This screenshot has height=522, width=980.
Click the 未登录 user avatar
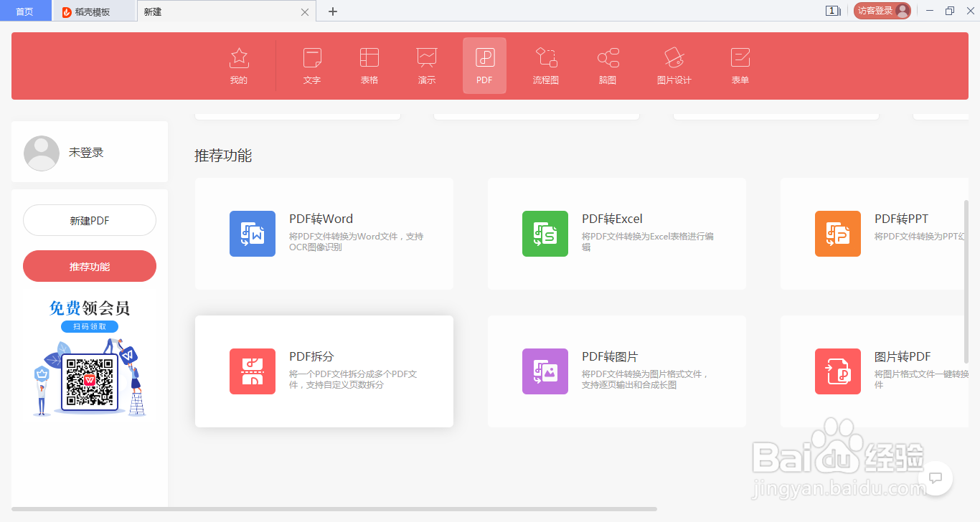coord(41,153)
